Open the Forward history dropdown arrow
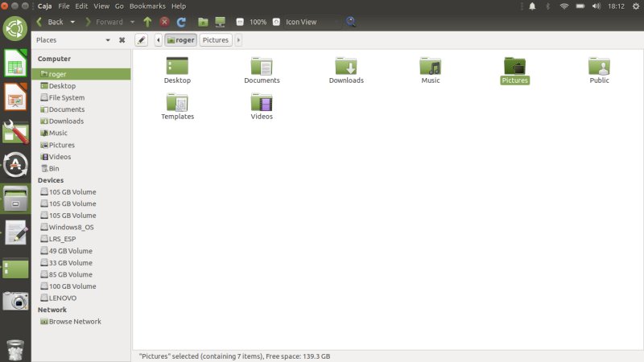 (132, 22)
